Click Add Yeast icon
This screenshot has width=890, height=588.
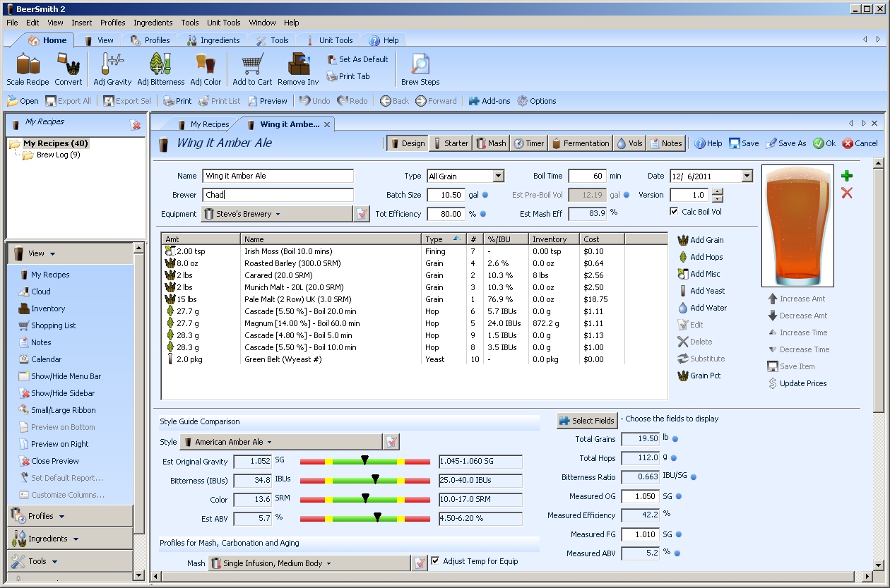[682, 291]
